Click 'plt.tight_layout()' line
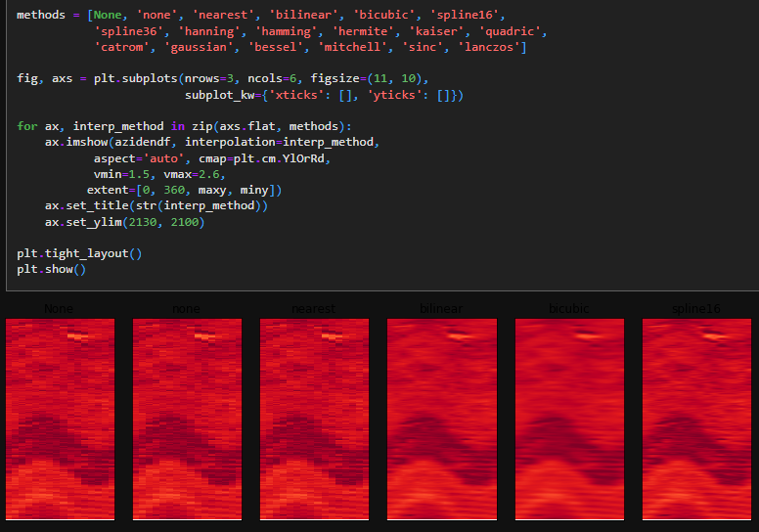759x532 pixels. click(x=79, y=253)
